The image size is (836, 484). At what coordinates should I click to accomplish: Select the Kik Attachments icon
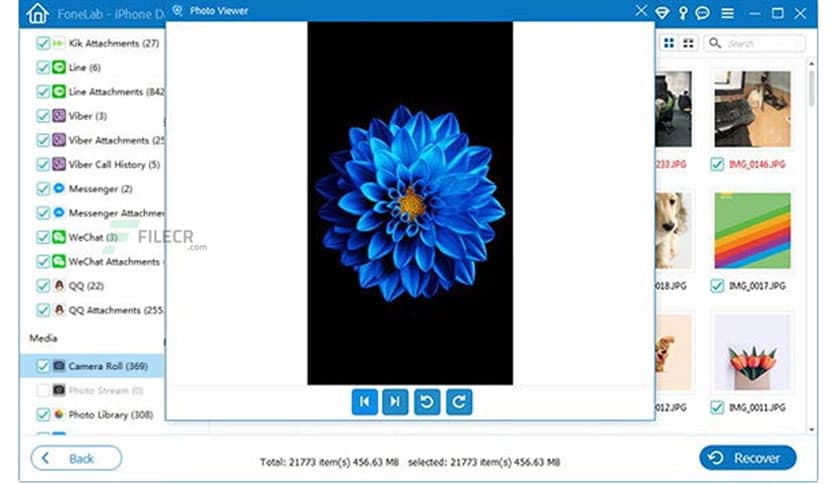pos(59,43)
